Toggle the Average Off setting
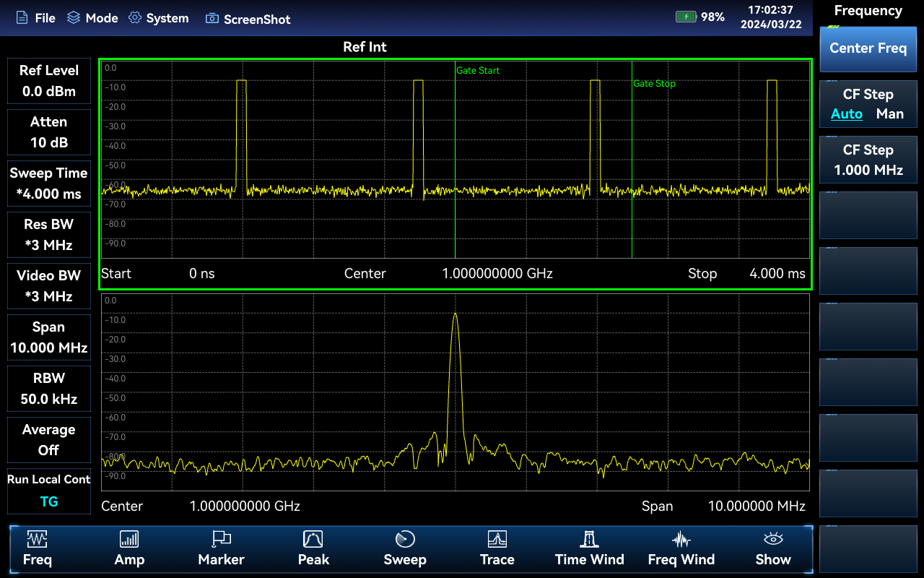Screen dimensions: 924x578 (x=49, y=440)
